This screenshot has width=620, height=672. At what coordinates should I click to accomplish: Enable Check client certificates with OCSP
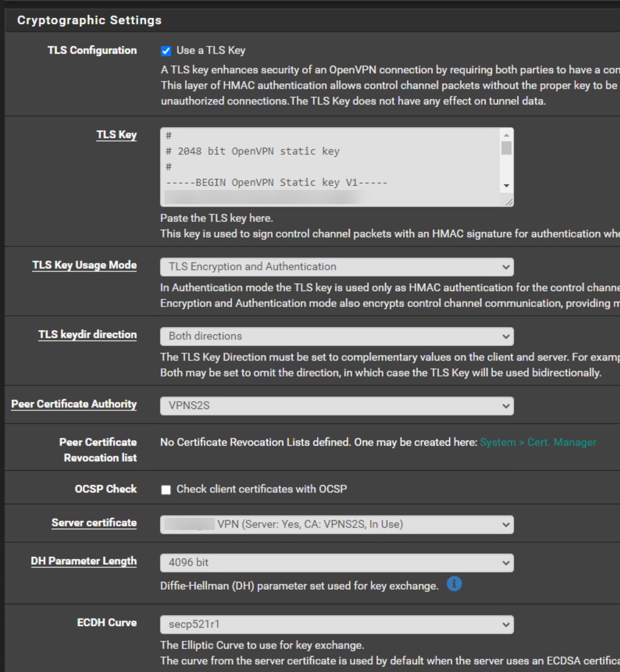[x=166, y=490]
